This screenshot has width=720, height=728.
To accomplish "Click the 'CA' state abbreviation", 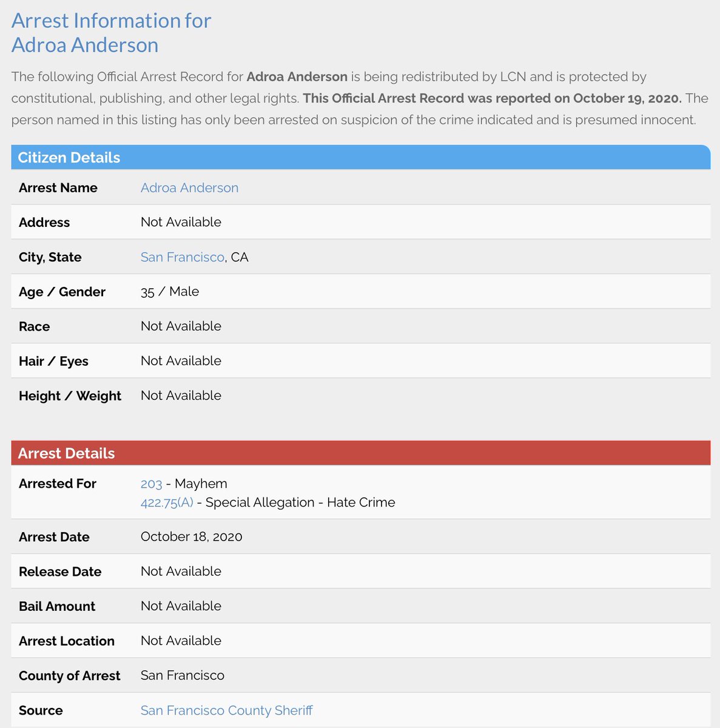I will 240,257.
